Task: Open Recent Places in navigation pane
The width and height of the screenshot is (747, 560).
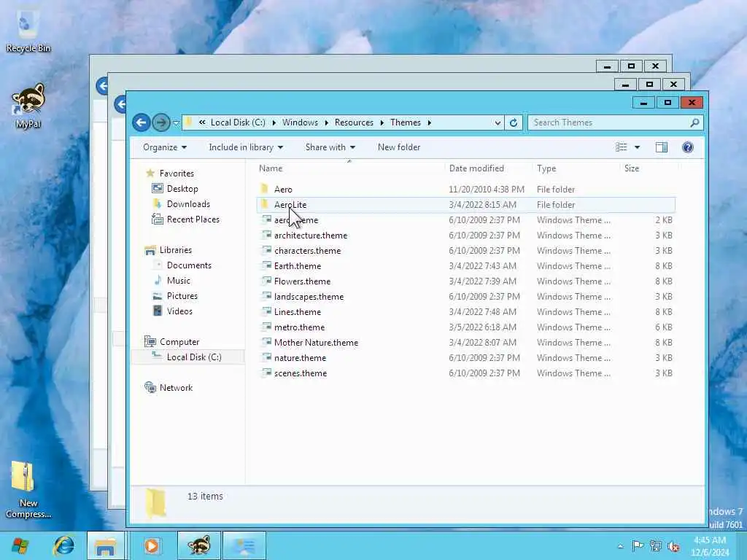Action: click(x=193, y=219)
